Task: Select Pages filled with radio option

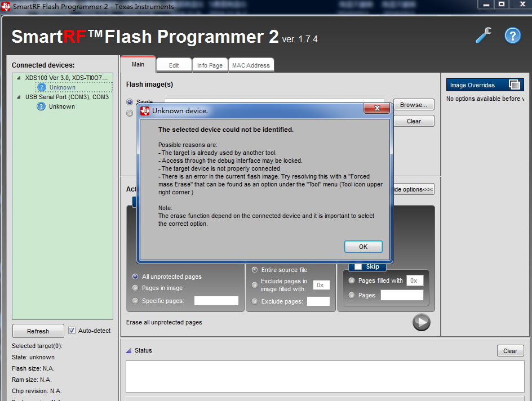Action: (352, 280)
